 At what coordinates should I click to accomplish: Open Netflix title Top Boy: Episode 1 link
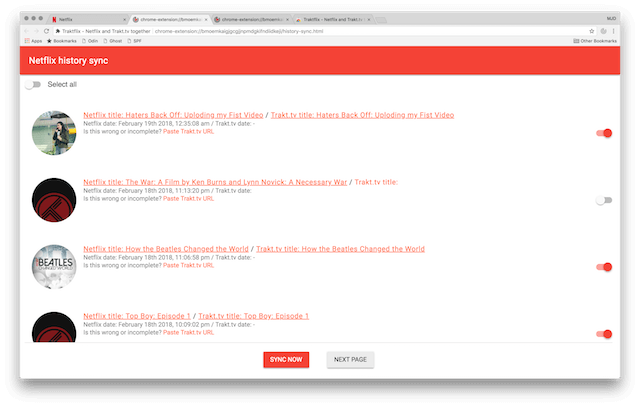coord(137,316)
